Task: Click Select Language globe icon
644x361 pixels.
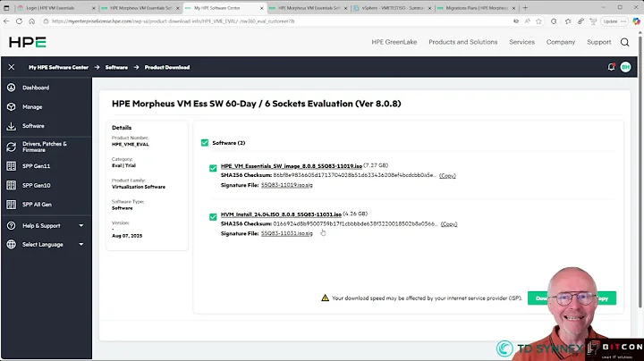Action: click(x=11, y=245)
